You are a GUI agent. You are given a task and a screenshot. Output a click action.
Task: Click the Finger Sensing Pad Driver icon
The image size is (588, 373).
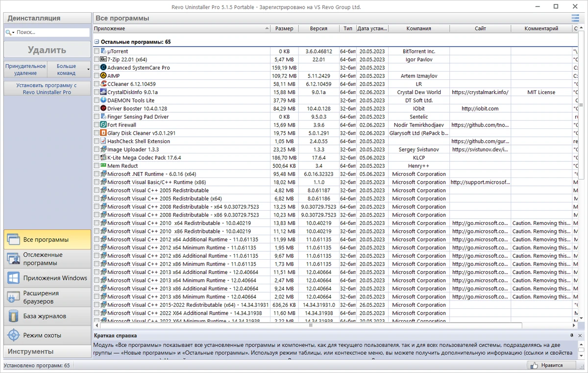pyautogui.click(x=103, y=117)
